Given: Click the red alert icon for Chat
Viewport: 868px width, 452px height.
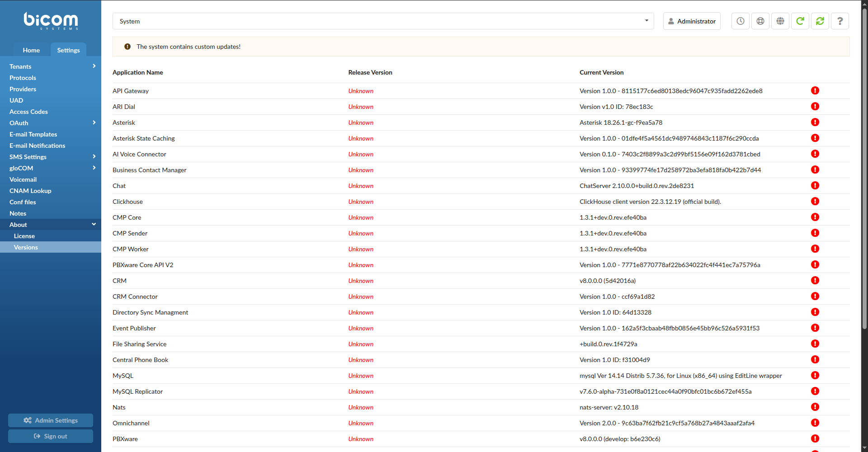Looking at the screenshot, I should coord(815,185).
